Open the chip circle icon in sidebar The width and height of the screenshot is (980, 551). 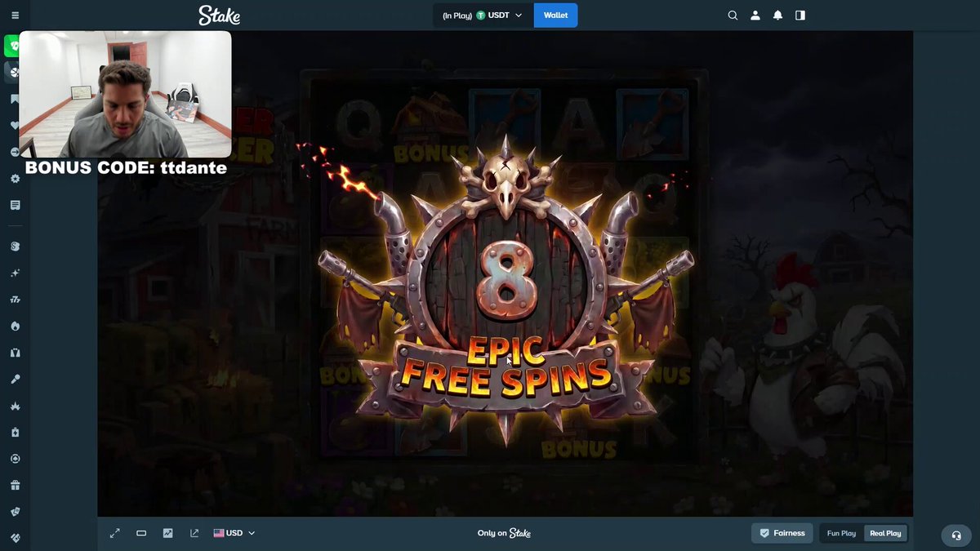click(x=15, y=459)
